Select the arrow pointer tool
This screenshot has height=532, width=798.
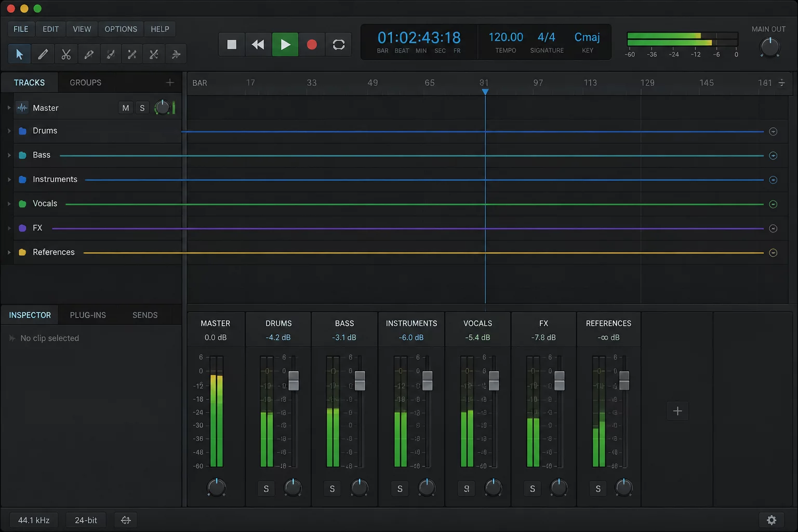19,54
